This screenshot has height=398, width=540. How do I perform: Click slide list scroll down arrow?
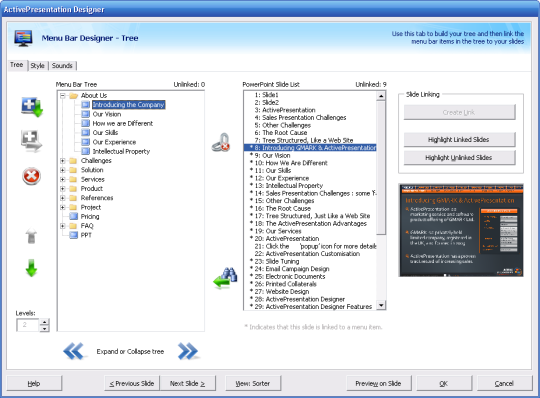[x=381, y=305]
